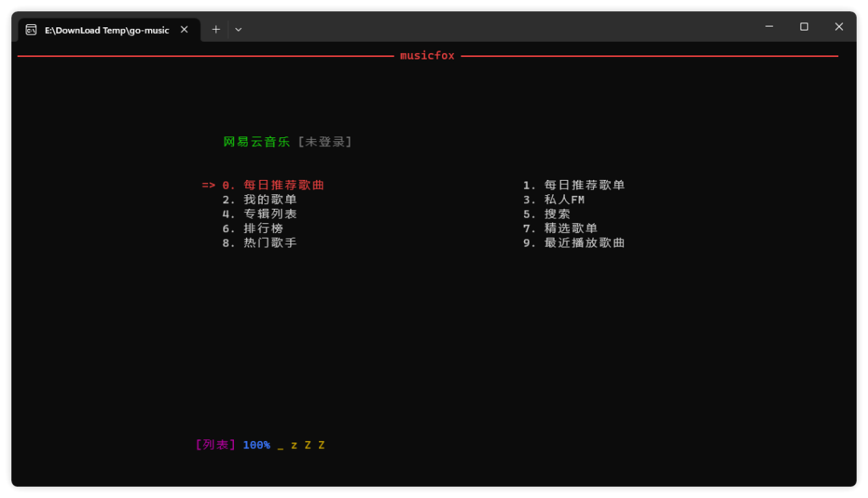The image size is (868, 498).
Task: Select menu item 8. 热门歌手
Action: [x=260, y=243]
